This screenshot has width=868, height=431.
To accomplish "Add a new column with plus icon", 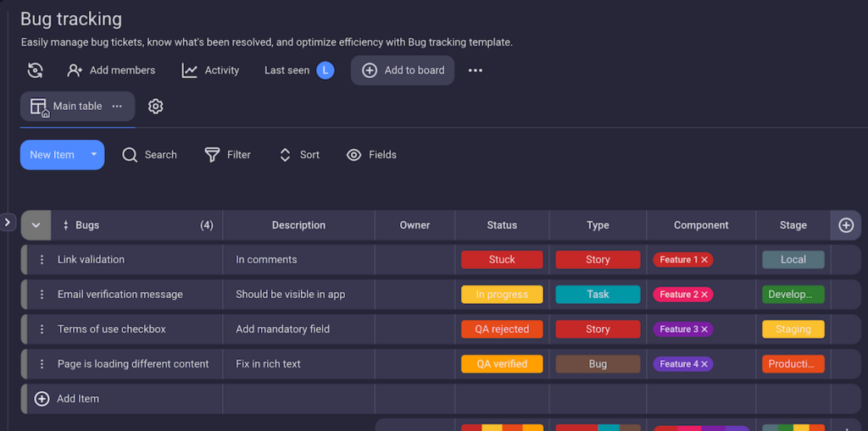I will click(845, 225).
